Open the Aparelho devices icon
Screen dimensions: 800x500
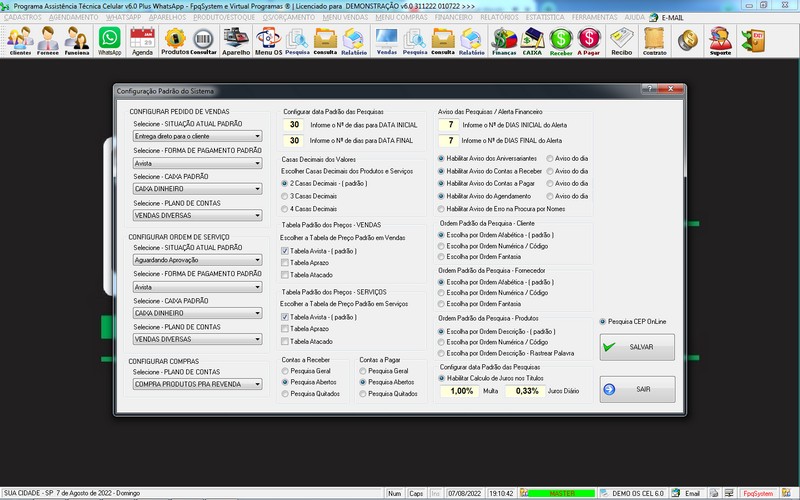coord(236,41)
